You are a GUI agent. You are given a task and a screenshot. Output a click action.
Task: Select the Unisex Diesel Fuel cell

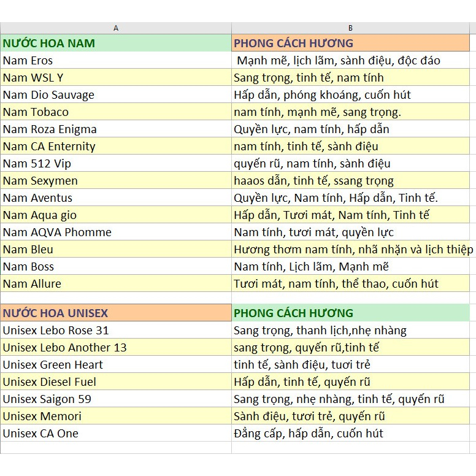(116, 382)
